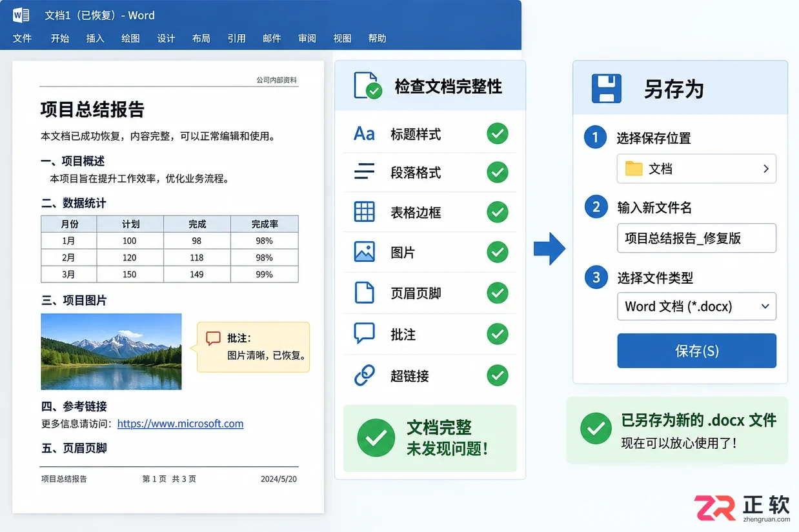This screenshot has width=799, height=532.
Task: Click the 完成率 table header cell
Action: [x=265, y=224]
